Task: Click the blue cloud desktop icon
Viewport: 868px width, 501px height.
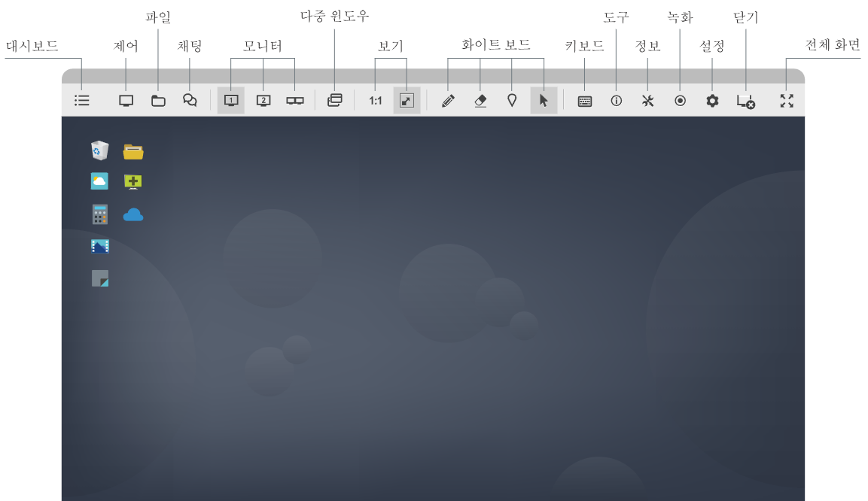Action: (x=132, y=214)
